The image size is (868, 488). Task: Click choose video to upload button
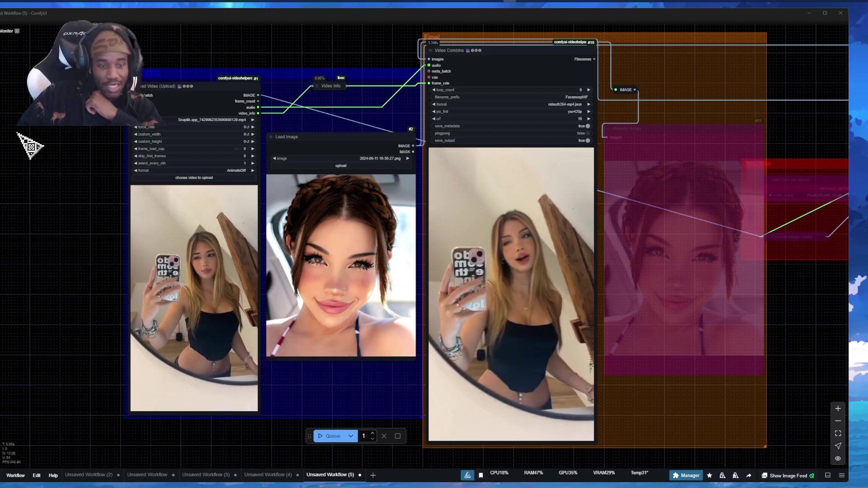pyautogui.click(x=194, y=178)
